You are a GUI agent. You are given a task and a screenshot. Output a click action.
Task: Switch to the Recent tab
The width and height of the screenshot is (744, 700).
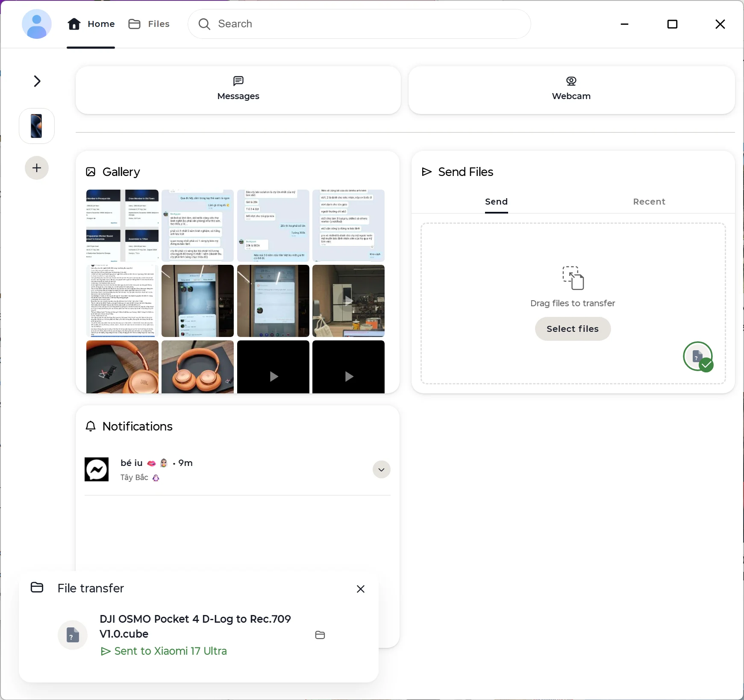[x=649, y=202]
